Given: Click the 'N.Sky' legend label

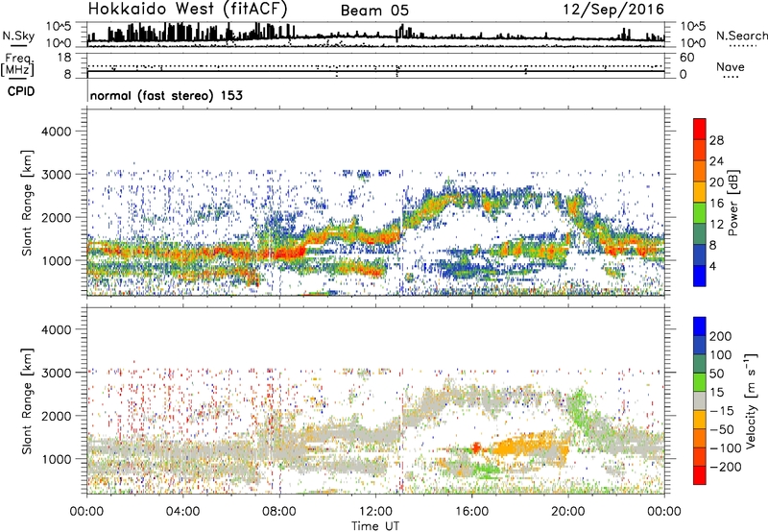Looking at the screenshot, I should pyautogui.click(x=18, y=36).
